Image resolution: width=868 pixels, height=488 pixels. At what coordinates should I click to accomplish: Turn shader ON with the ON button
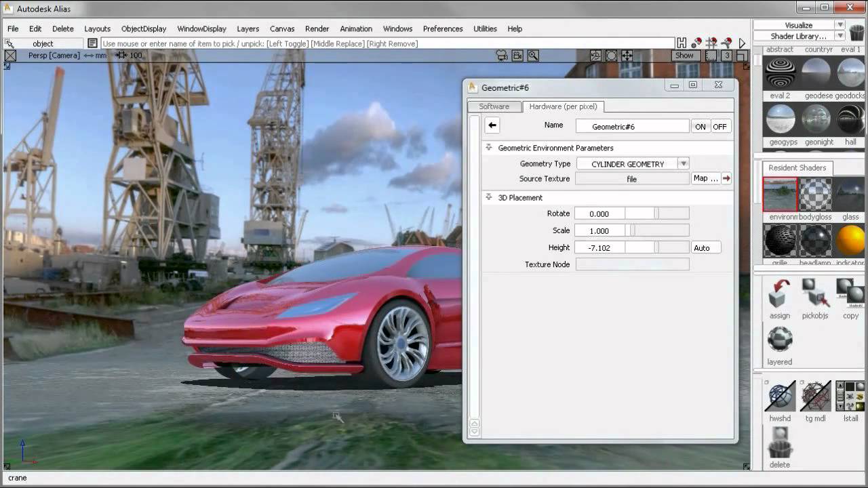[x=700, y=127]
